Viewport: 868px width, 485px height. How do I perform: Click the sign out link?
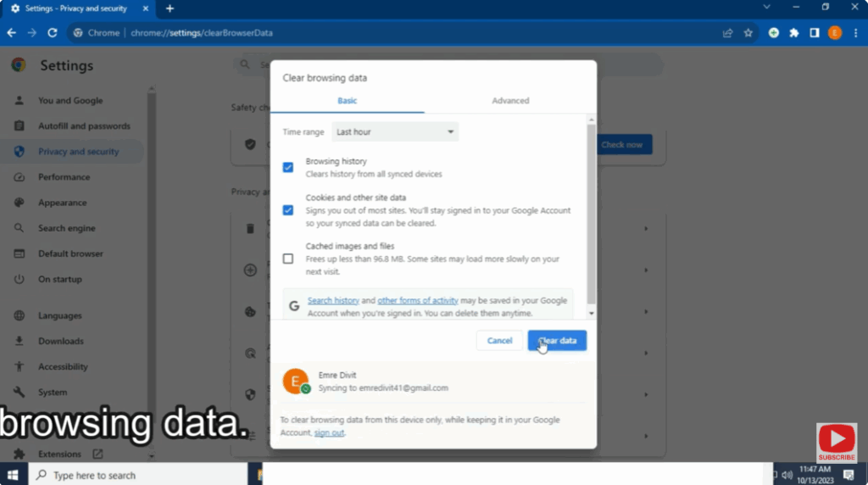pos(329,432)
